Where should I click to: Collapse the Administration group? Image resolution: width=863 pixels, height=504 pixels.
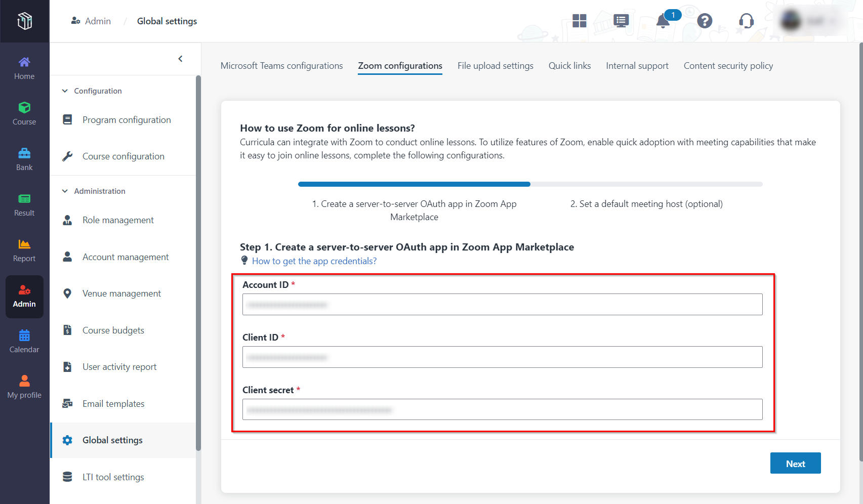click(65, 191)
